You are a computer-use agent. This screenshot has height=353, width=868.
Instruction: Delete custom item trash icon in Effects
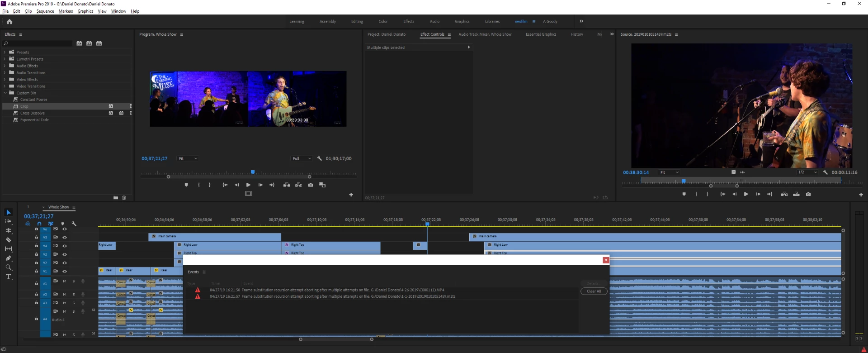124,198
